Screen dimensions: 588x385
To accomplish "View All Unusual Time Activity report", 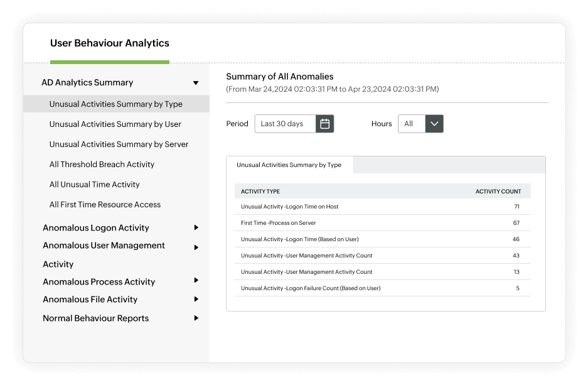I will 94,185.
